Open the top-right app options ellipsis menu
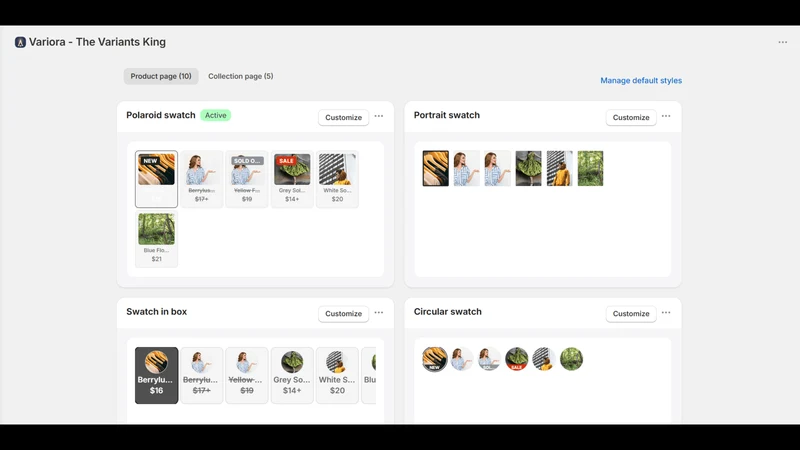800x450 pixels. click(783, 42)
